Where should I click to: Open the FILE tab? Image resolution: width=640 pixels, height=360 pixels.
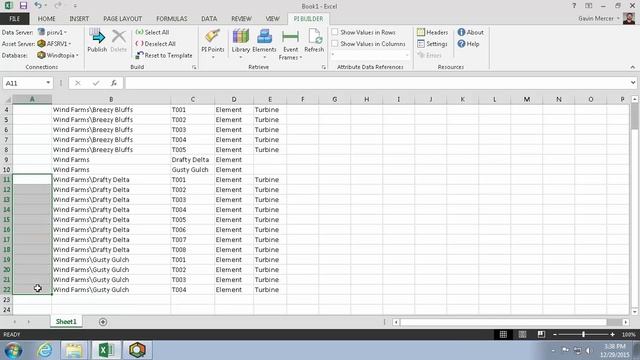[14, 19]
